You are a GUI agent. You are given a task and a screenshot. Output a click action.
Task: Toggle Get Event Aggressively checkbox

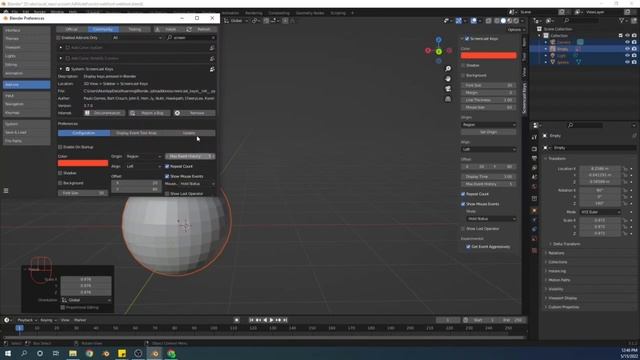tap(468, 247)
